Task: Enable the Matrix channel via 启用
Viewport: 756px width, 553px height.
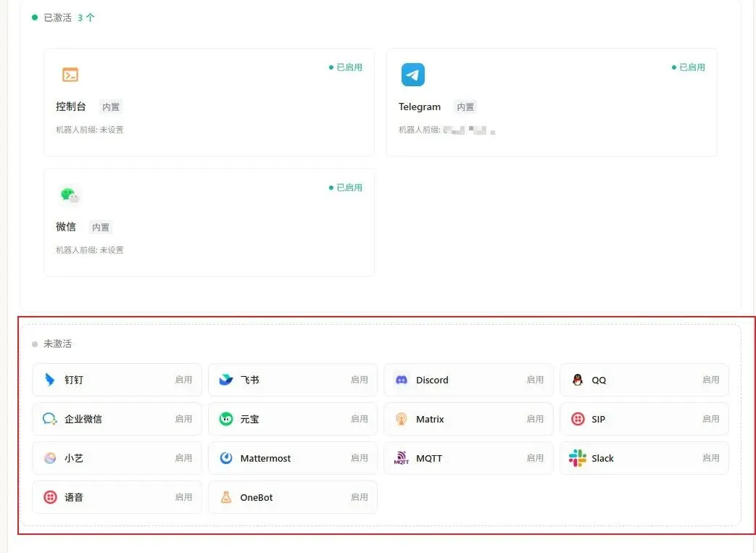Action: coord(535,419)
